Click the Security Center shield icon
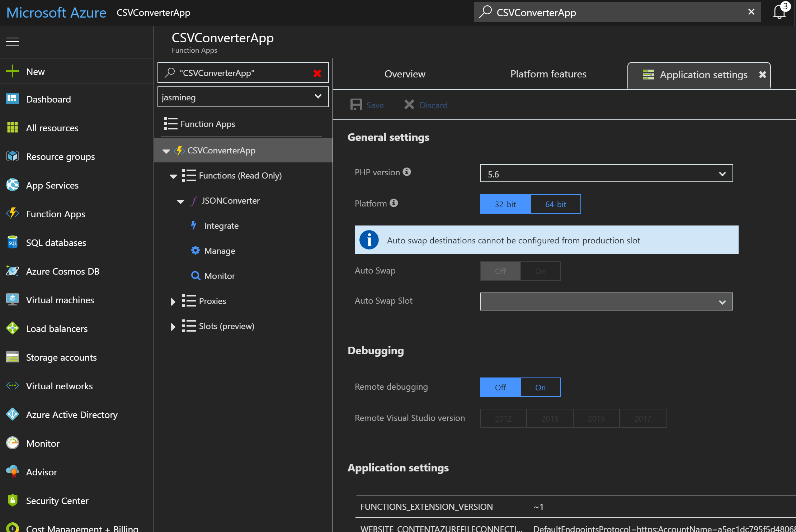This screenshot has width=796, height=532. pyautogui.click(x=13, y=500)
